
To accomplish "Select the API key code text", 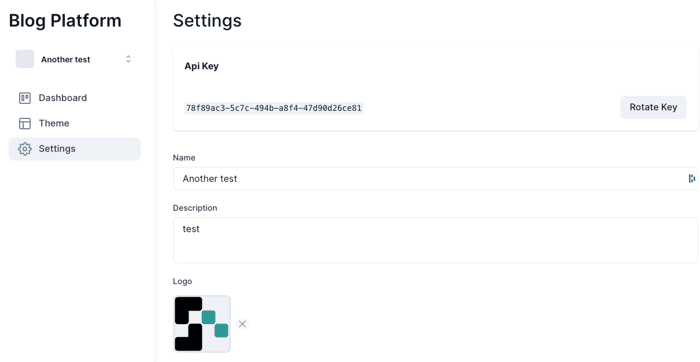I will pos(274,108).
